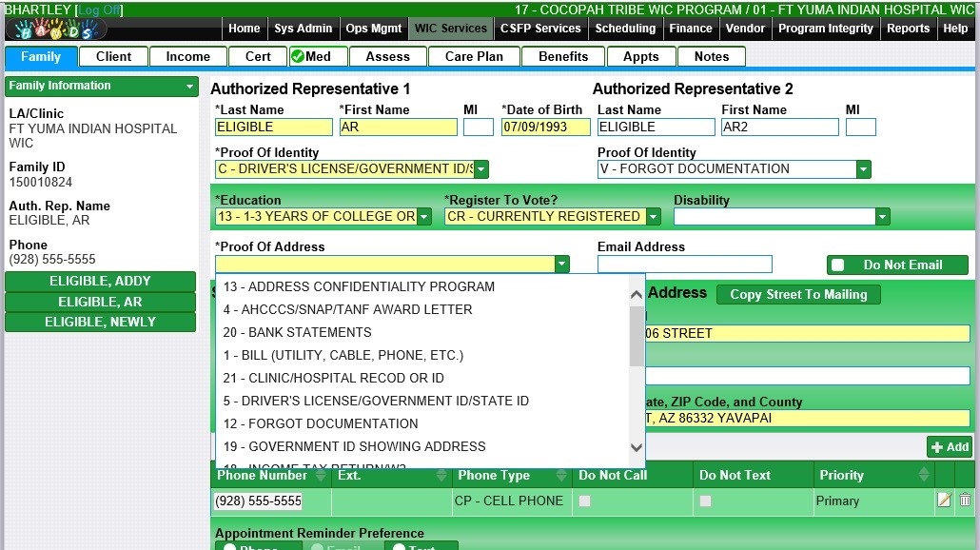The height and width of the screenshot is (550, 980).
Task: Select '1 - BILL (UTILITY, CABLE, PHONE, ETC.)' option
Action: pos(343,355)
